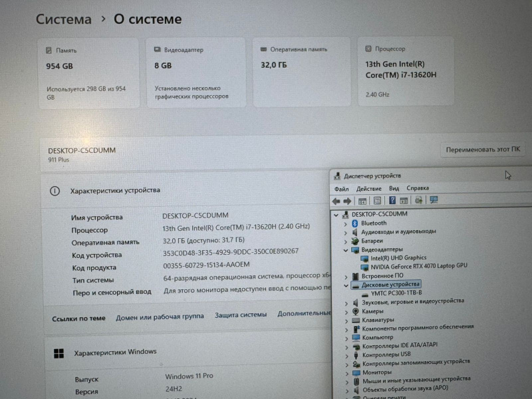Click the NVIDIA GeForce RTX 4070 adapter icon
This screenshot has height=399, width=532.
coord(364,267)
